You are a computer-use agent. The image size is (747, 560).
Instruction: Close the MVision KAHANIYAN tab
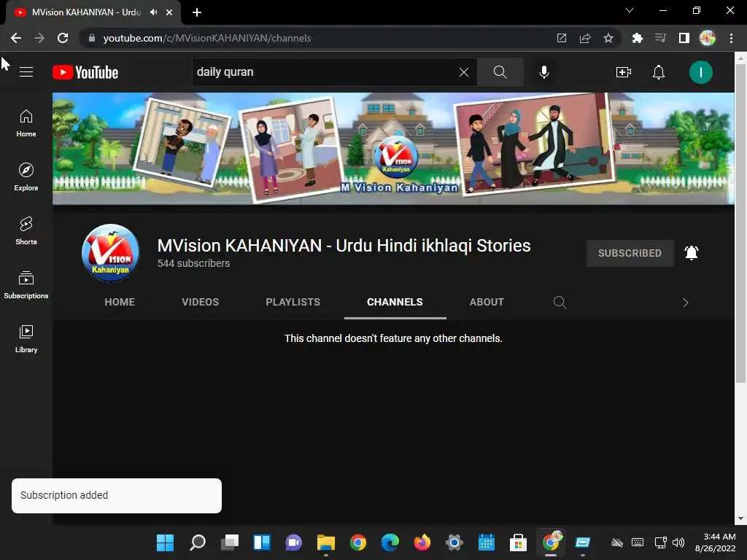(169, 12)
